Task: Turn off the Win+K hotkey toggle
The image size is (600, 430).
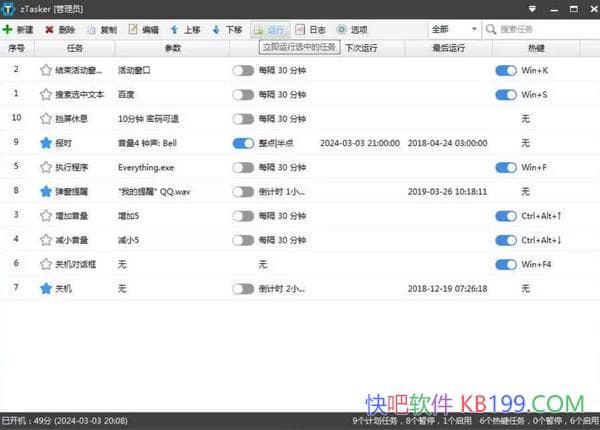Action: [506, 70]
